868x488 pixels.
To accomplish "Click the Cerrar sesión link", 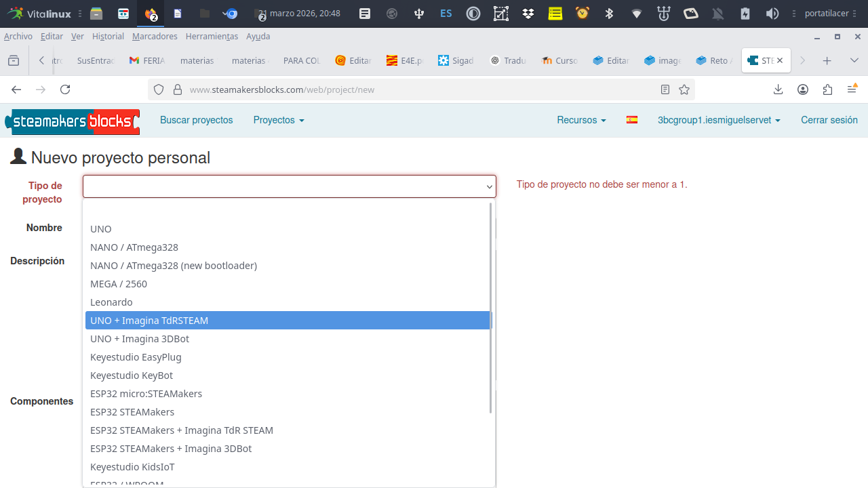I will point(829,120).
